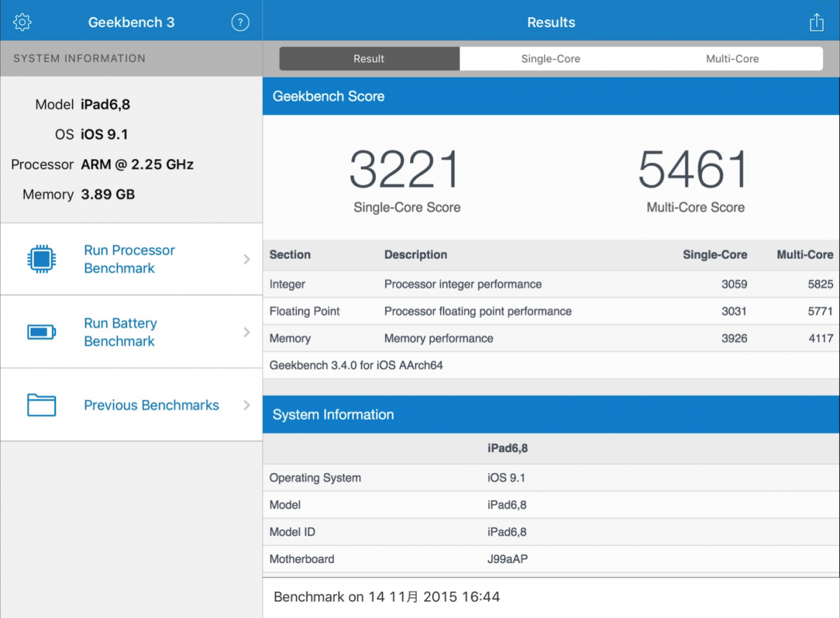Image resolution: width=840 pixels, height=618 pixels.
Task: Open Geekbench help with the question mark icon
Action: pyautogui.click(x=240, y=22)
